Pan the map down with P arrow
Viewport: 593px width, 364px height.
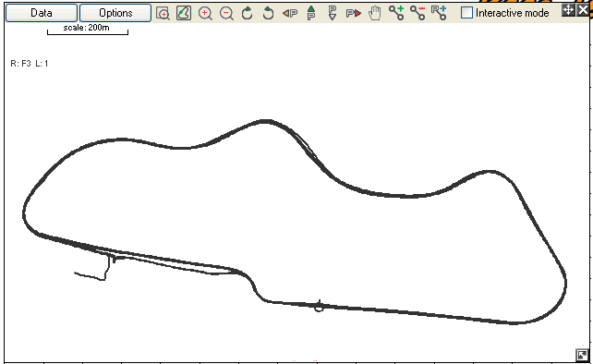pos(332,13)
